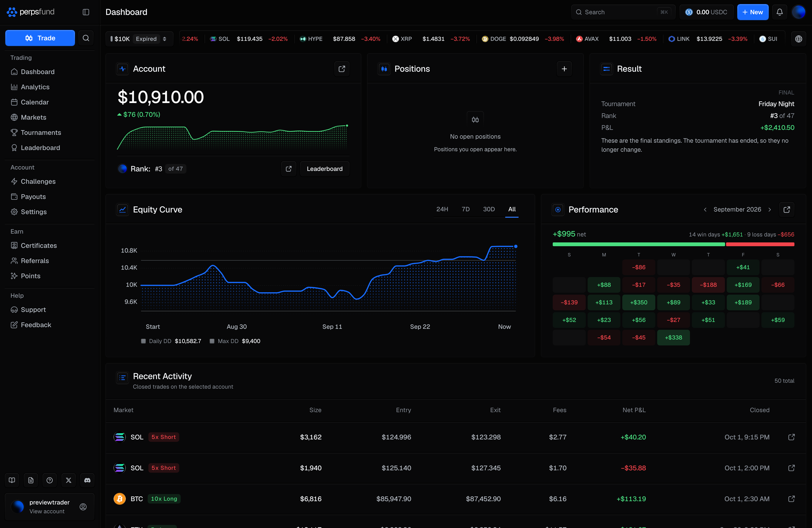Open the globe icon beside the ticker
812x528 pixels.
(x=798, y=39)
